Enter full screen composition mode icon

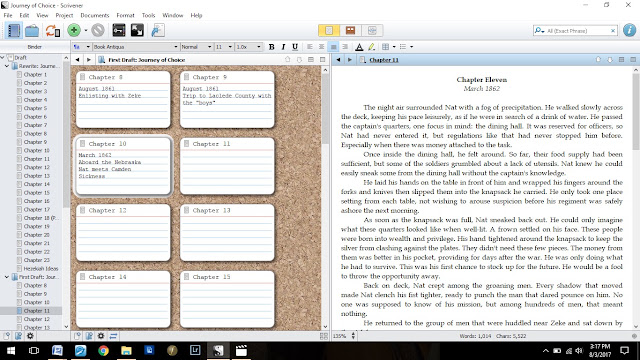pyautogui.click(x=137, y=31)
